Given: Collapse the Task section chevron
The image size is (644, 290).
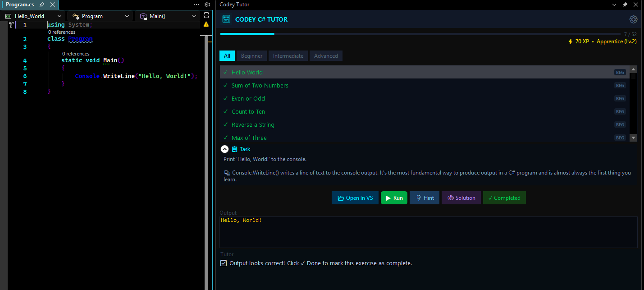Looking at the screenshot, I should pyautogui.click(x=224, y=149).
